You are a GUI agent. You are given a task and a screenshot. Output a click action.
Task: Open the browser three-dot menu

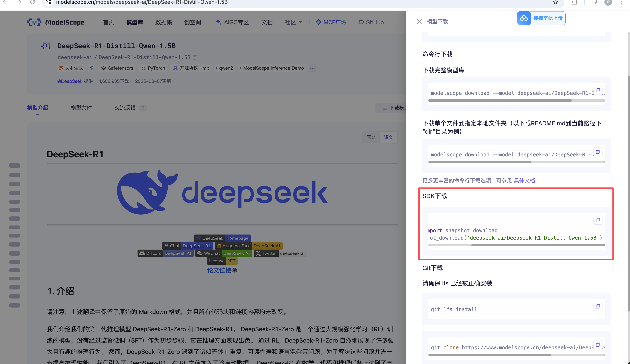(x=622, y=2)
